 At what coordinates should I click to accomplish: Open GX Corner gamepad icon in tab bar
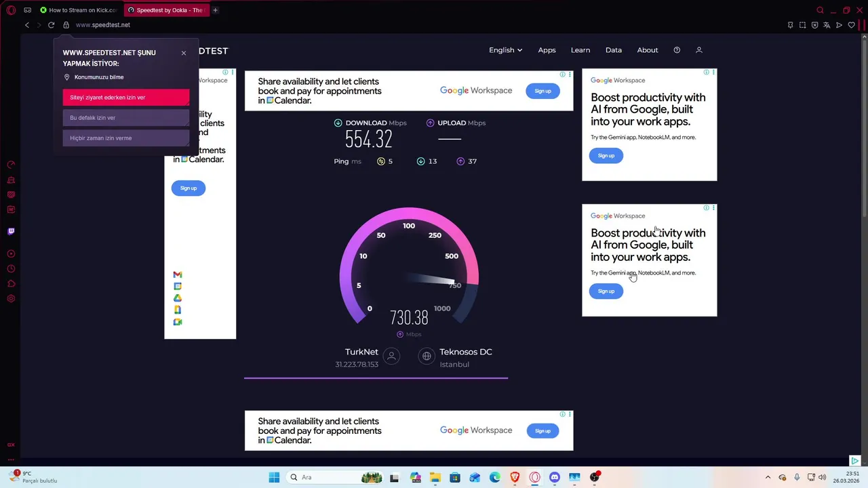coord(27,10)
